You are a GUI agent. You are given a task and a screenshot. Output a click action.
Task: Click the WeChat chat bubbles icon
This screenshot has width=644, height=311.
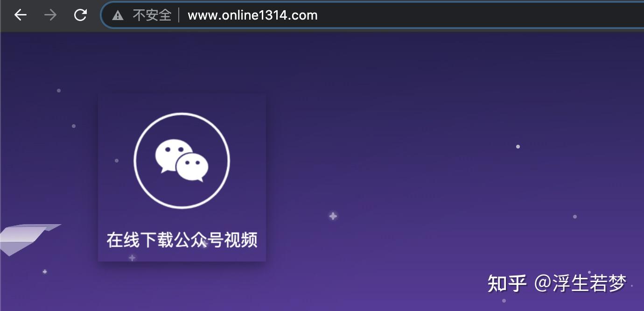point(182,160)
